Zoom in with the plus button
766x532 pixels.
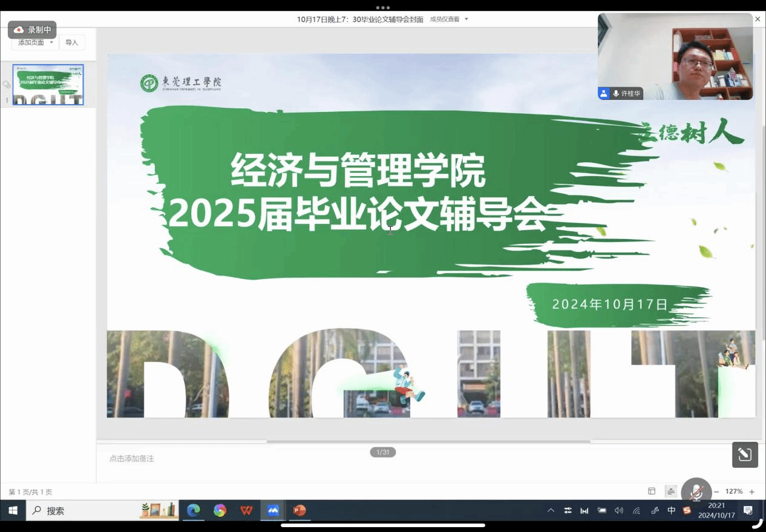752,492
